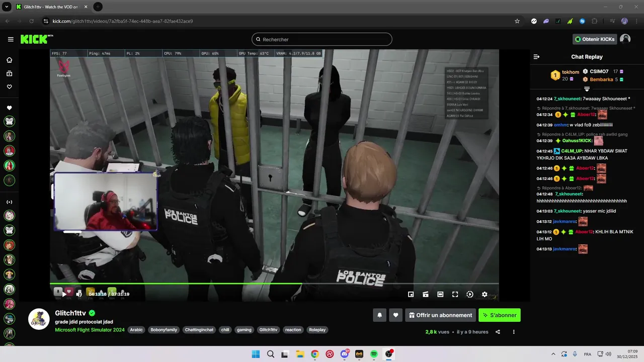Enable picture-in-picture mode
The image size is (644, 362).
pos(411,295)
